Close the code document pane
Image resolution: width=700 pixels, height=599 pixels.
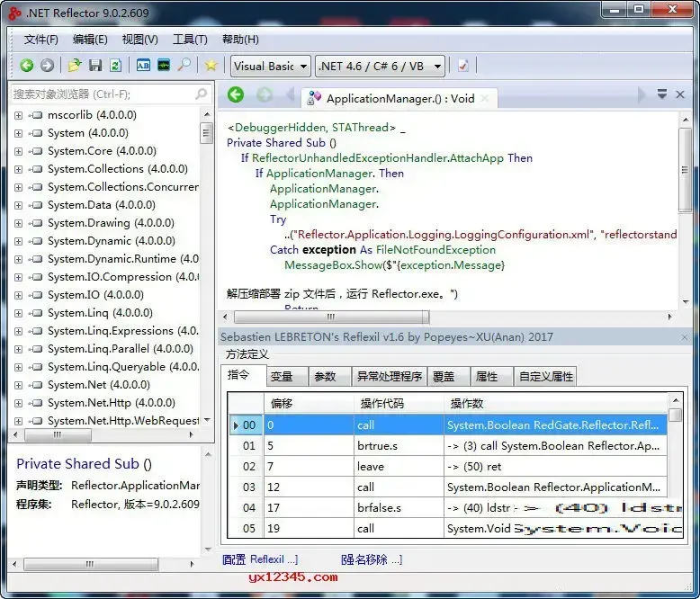tap(680, 94)
